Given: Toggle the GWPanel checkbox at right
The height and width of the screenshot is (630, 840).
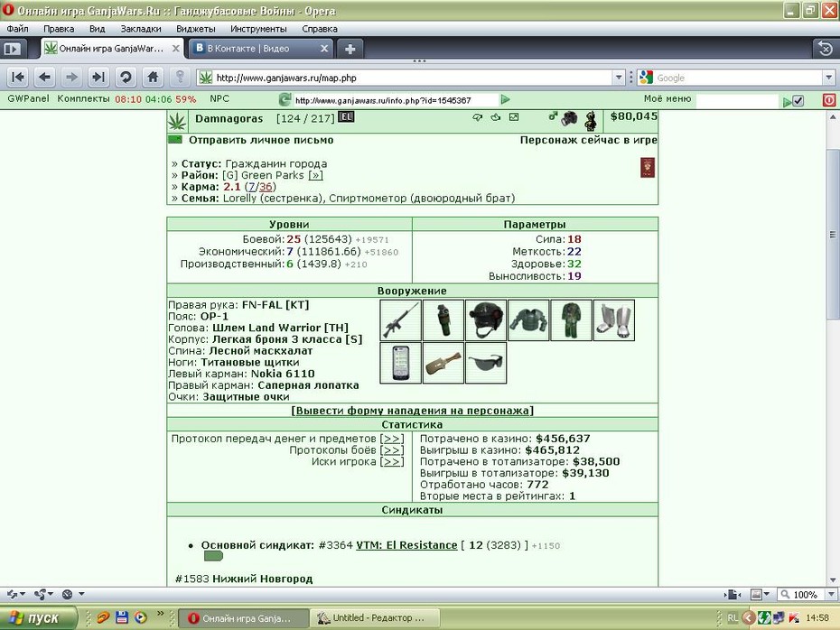Looking at the screenshot, I should (798, 100).
